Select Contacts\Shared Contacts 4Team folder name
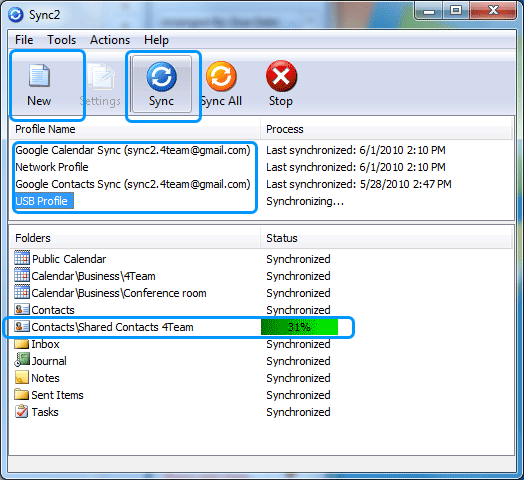The width and height of the screenshot is (524, 480). coord(112,327)
